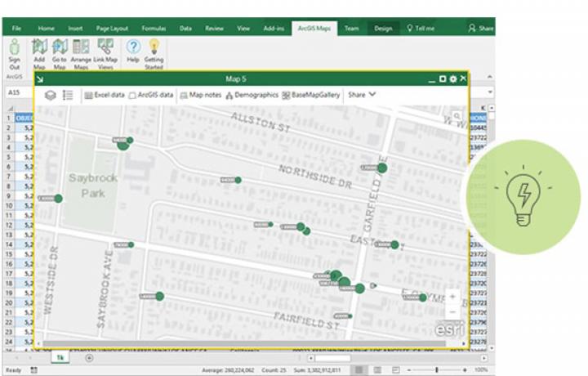Zoom out with the map minus button
Viewport: 588px width, 376px height.
click(x=452, y=311)
